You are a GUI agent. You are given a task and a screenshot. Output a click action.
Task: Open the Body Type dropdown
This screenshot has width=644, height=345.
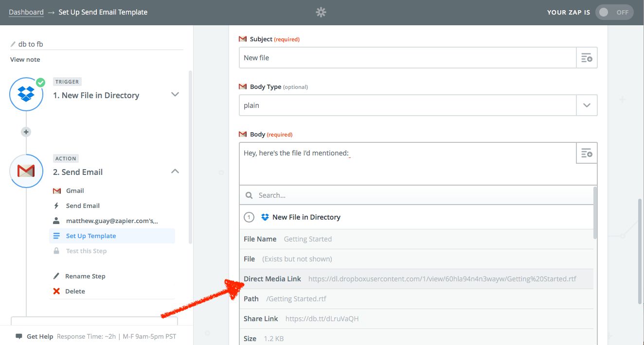point(587,105)
